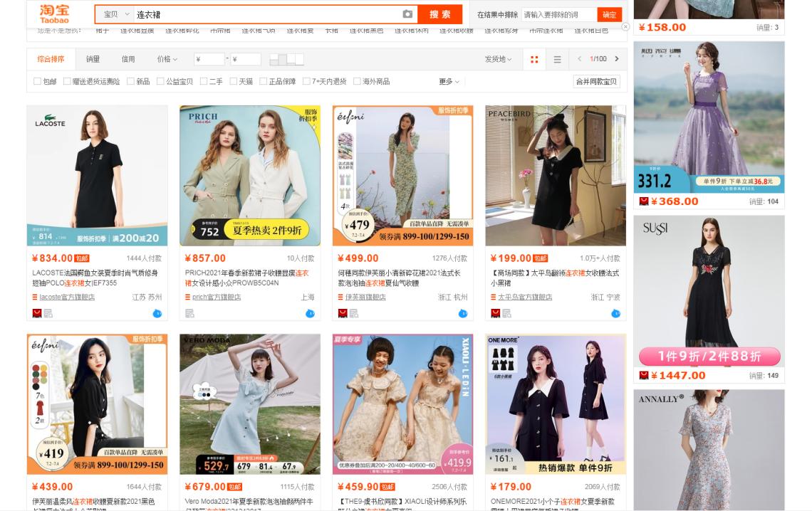
Task: Click the orange 搜索 button
Action: [439, 14]
